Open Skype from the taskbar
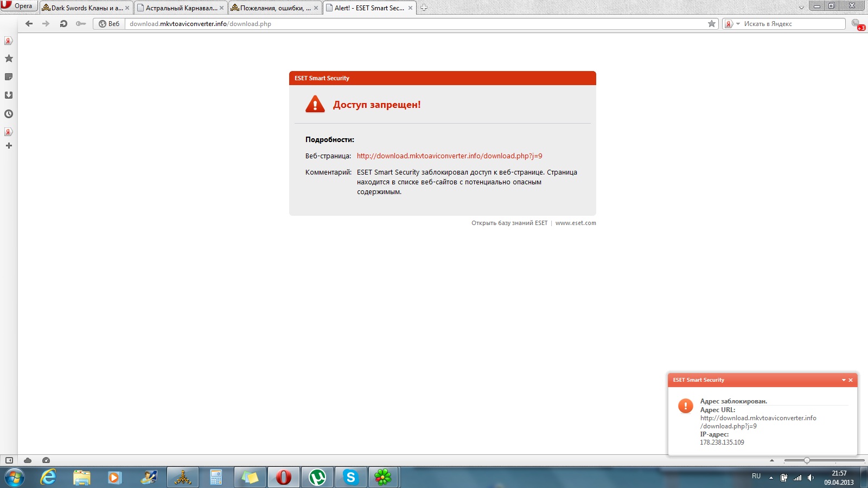This screenshot has height=488, width=868. point(351,477)
